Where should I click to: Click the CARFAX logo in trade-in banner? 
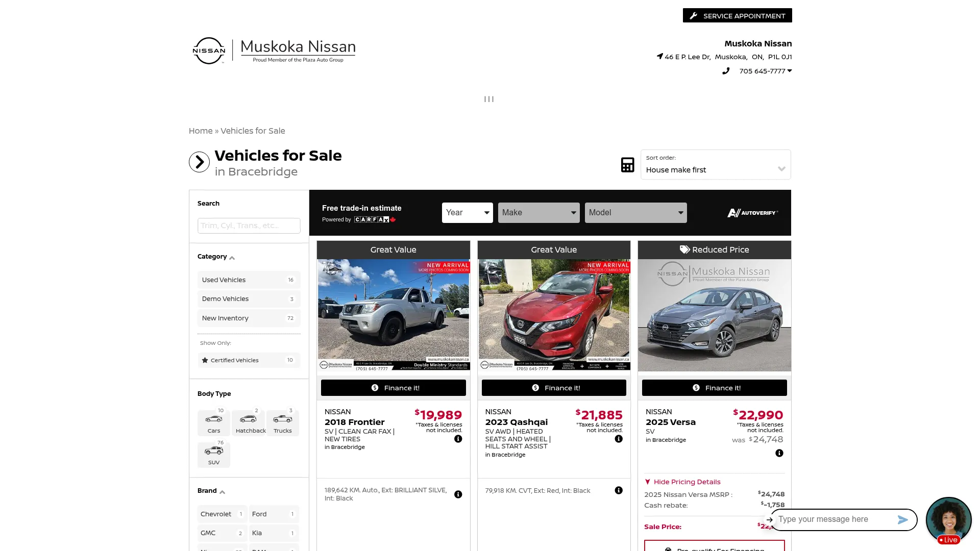coord(375,220)
